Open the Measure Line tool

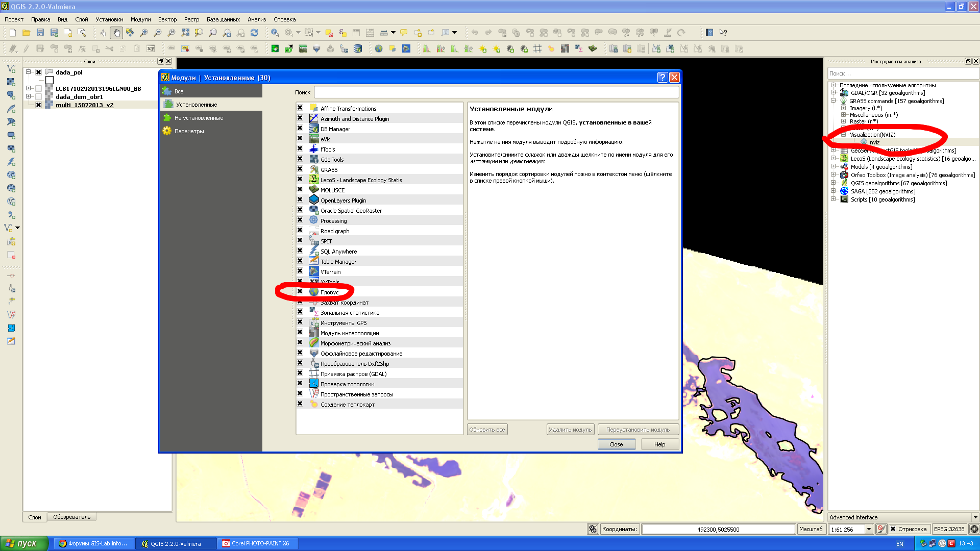(x=384, y=32)
